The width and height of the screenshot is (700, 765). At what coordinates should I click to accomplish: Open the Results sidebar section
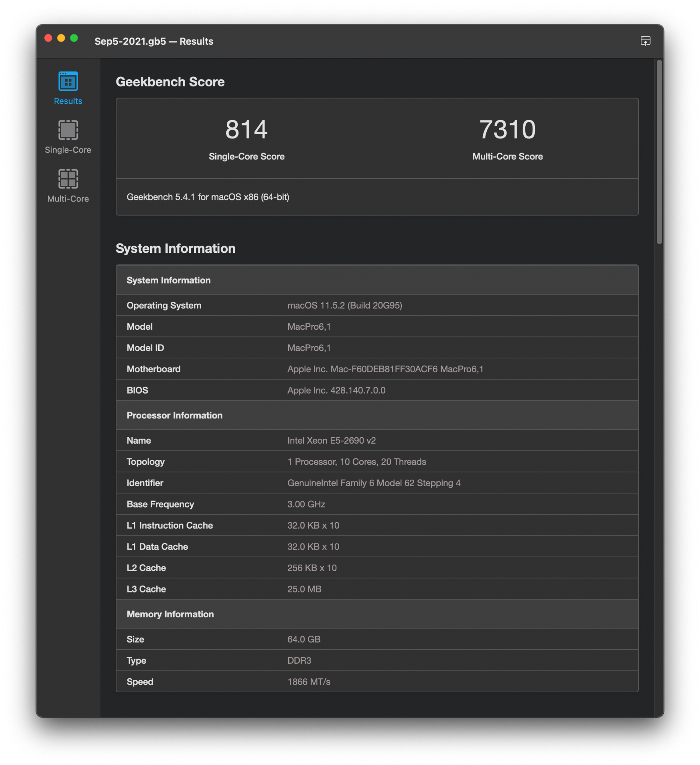[68, 88]
